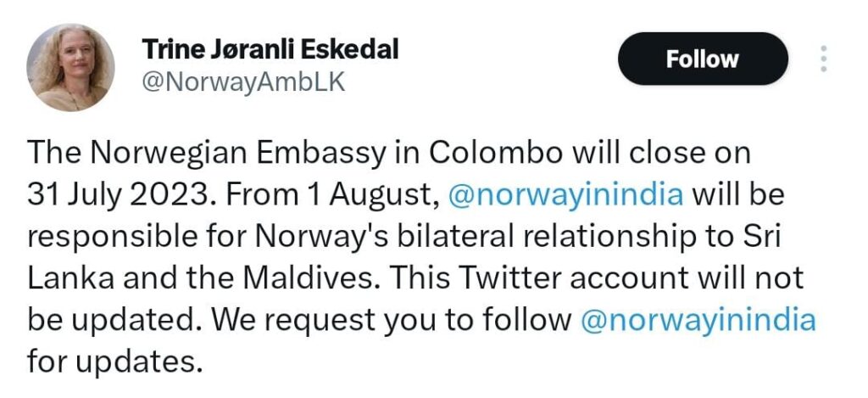Click the words "for updates." ending the tweet

tap(116, 362)
